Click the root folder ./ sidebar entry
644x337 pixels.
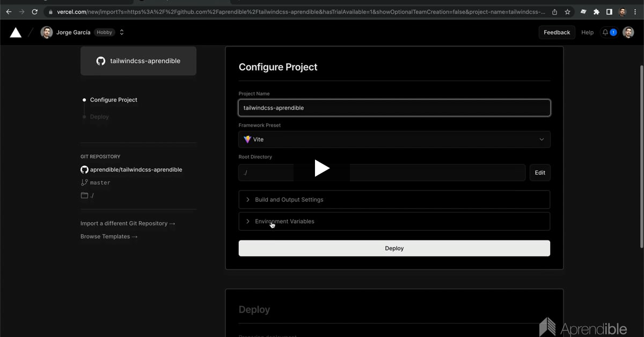[x=87, y=195]
